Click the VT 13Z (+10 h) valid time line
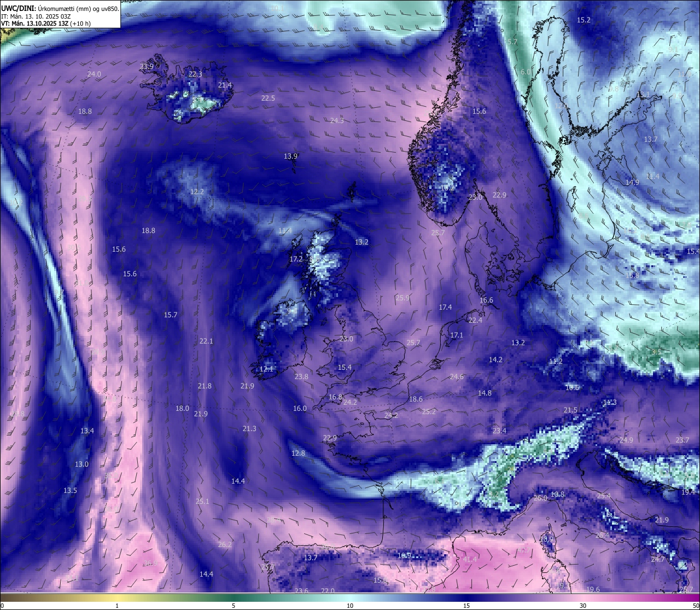The image size is (700, 610). pos(46,24)
